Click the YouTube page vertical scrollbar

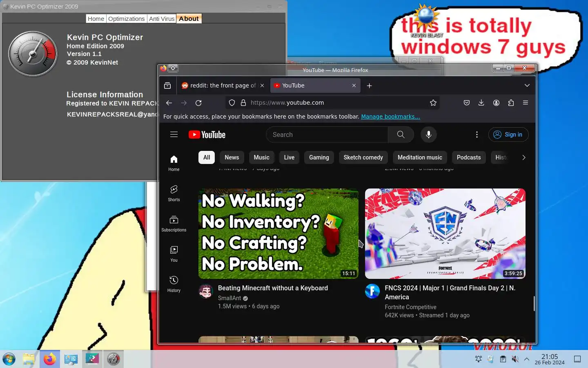click(534, 303)
